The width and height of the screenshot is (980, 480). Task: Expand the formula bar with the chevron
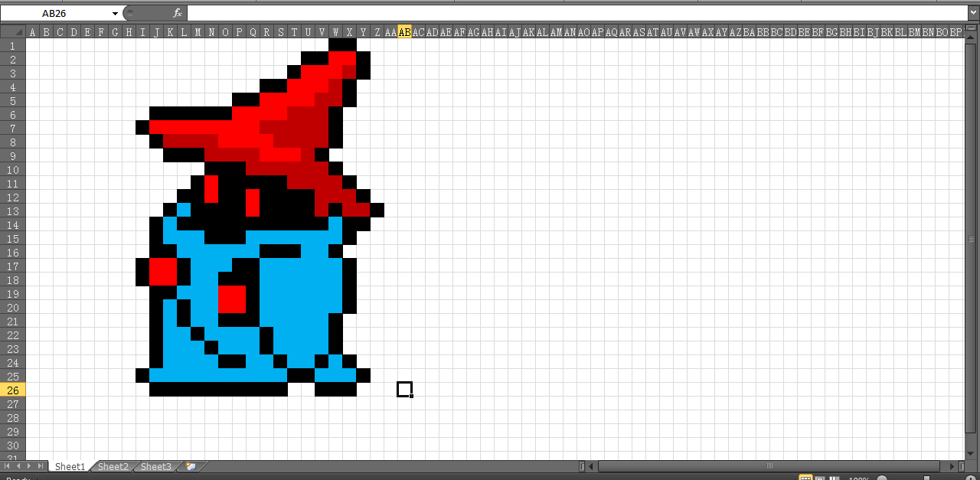tap(973, 13)
